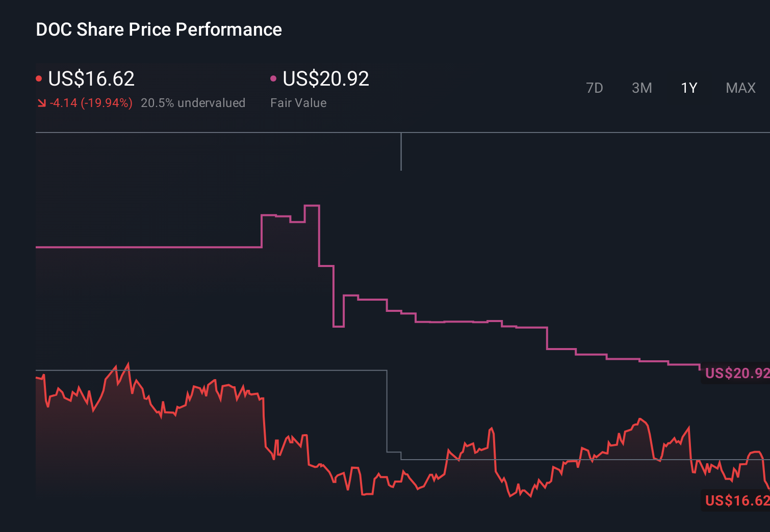Click the Fair Value text label
The image size is (770, 532).
(298, 103)
